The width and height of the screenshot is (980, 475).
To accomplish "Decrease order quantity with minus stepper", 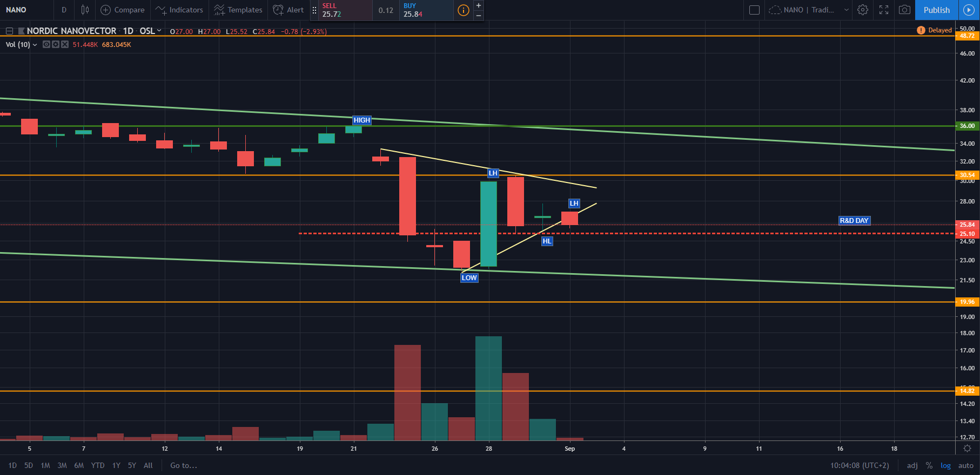I will click(x=479, y=16).
